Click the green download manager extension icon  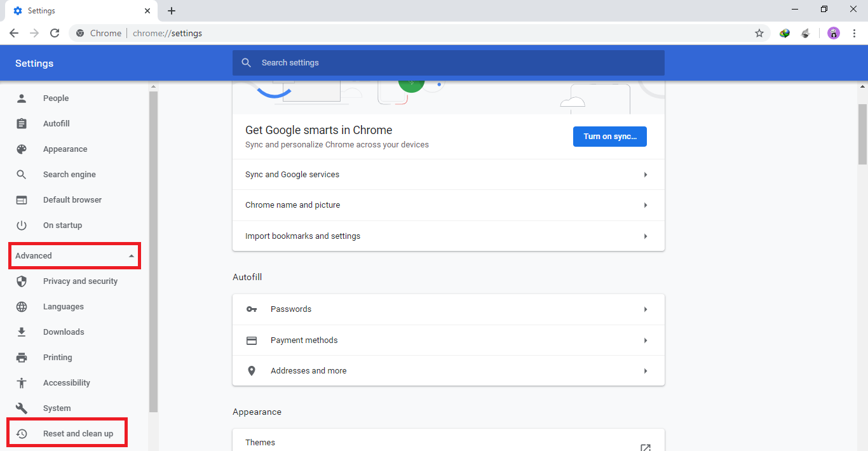click(785, 33)
